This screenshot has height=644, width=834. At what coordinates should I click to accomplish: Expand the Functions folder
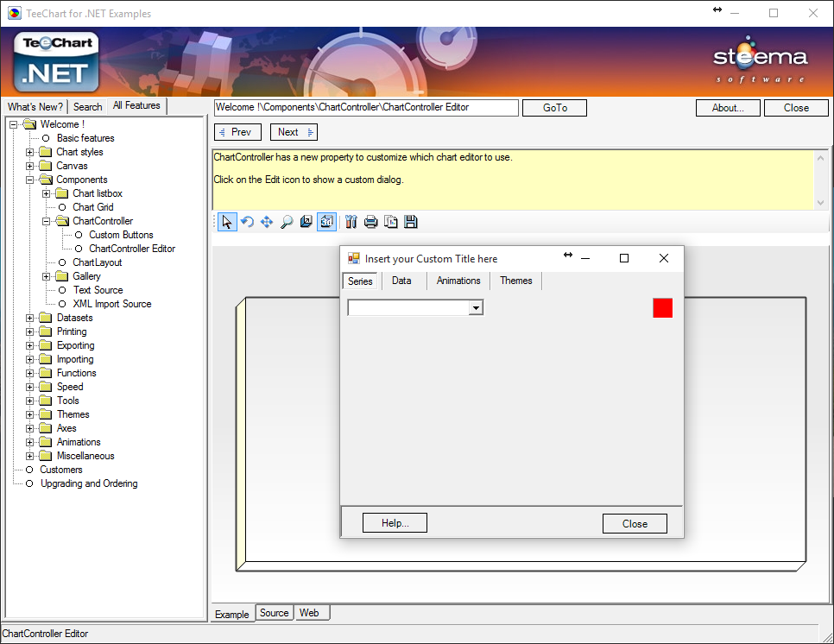(29, 373)
